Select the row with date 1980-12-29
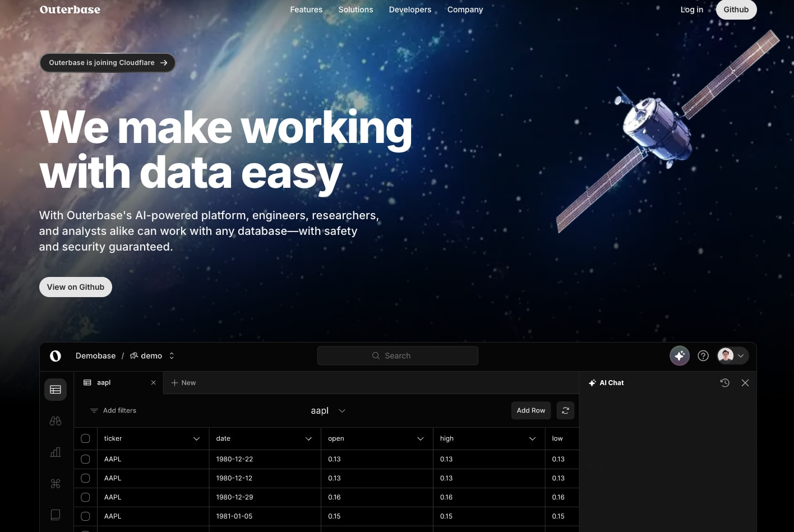The width and height of the screenshot is (794, 532). 85,497
